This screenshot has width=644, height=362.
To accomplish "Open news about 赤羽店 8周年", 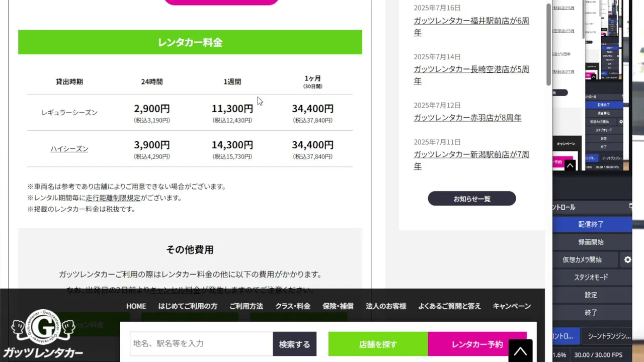I will pos(467,118).
